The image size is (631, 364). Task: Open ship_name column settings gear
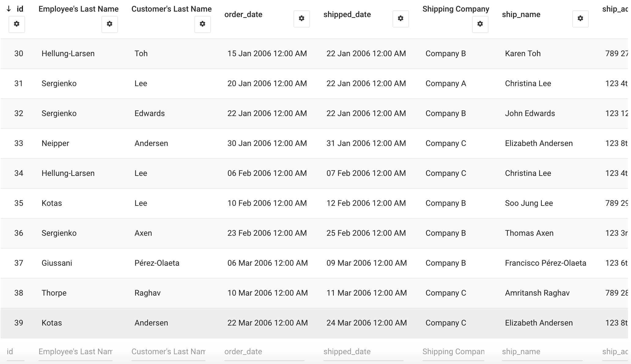[x=581, y=19]
